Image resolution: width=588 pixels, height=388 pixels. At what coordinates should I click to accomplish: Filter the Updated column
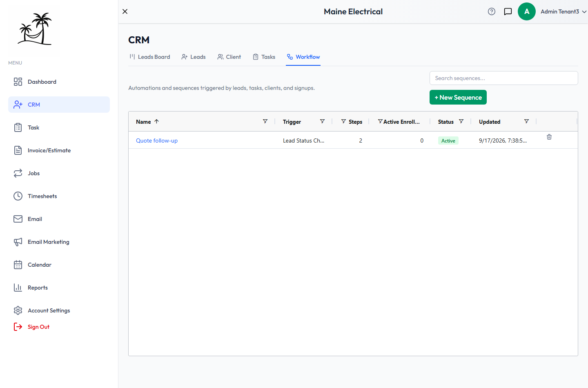point(526,121)
